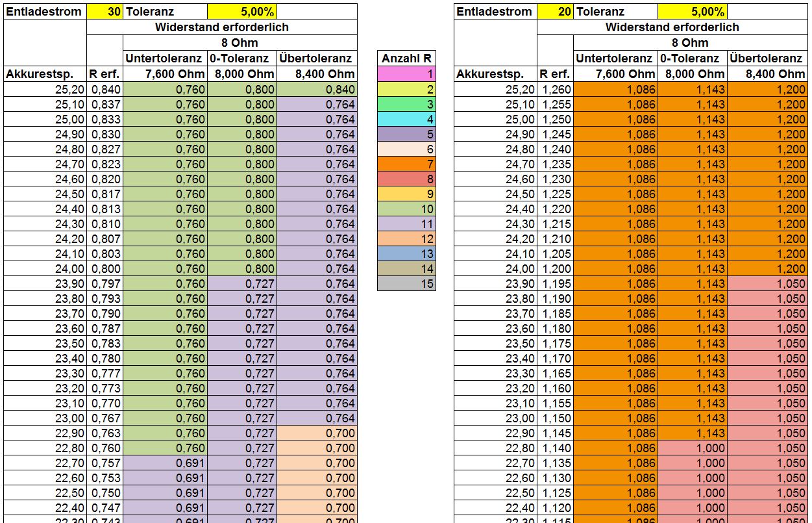
Task: Click the left yellow Toleranz 5,00% cell
Action: coord(242,12)
